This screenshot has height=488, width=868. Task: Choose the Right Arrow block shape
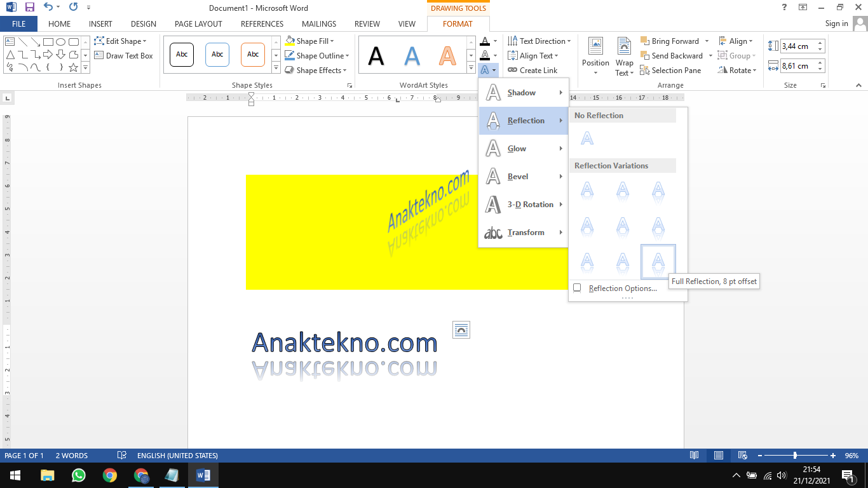click(48, 55)
